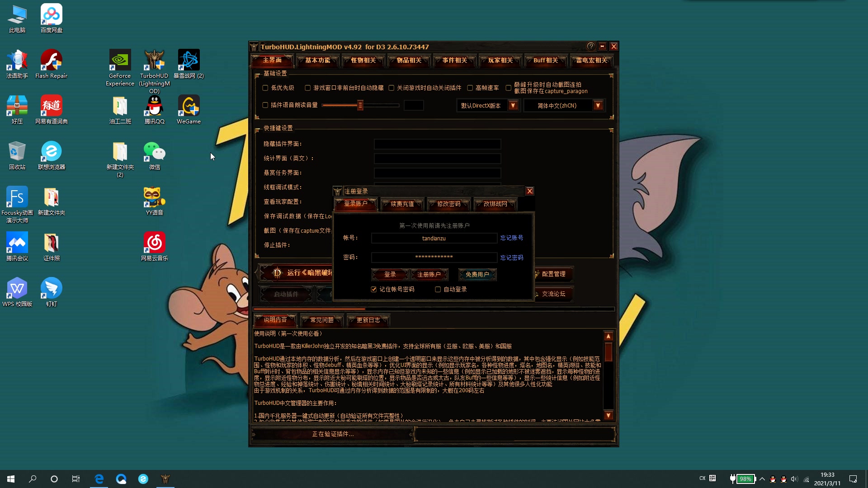Launch GeForce Experience shortcut

(120, 68)
